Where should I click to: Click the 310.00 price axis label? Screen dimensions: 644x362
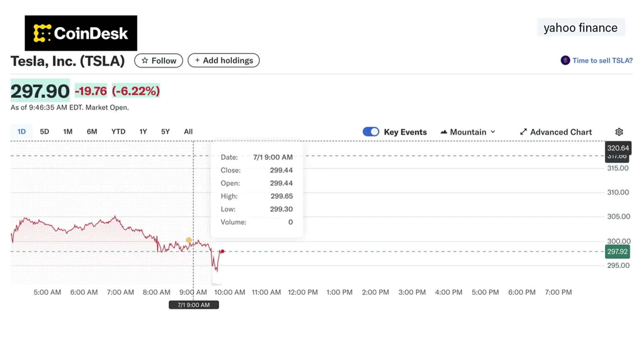click(x=618, y=192)
